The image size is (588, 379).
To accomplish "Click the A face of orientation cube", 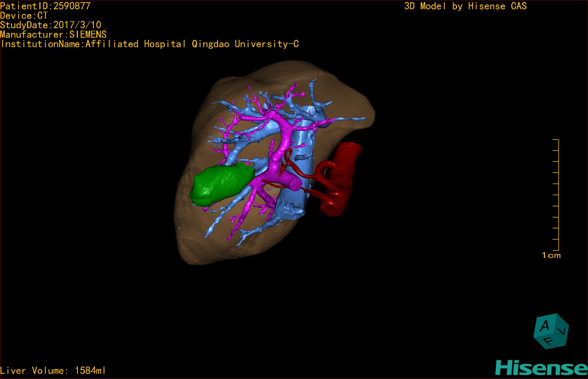I will [x=544, y=325].
